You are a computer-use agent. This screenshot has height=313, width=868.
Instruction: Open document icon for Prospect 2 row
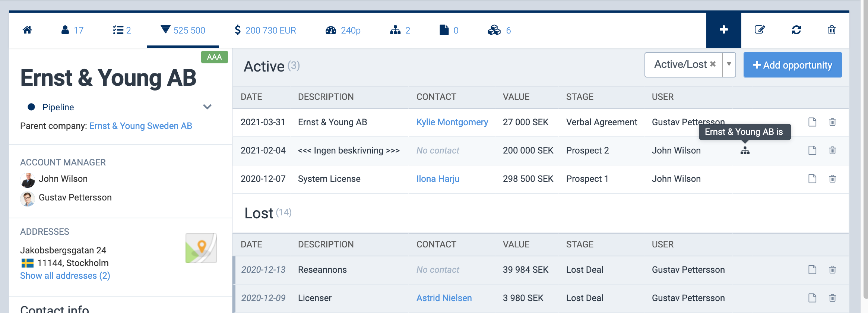click(x=812, y=151)
